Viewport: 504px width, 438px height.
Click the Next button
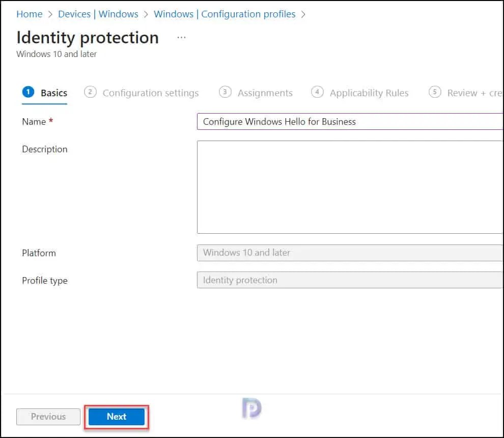click(116, 417)
